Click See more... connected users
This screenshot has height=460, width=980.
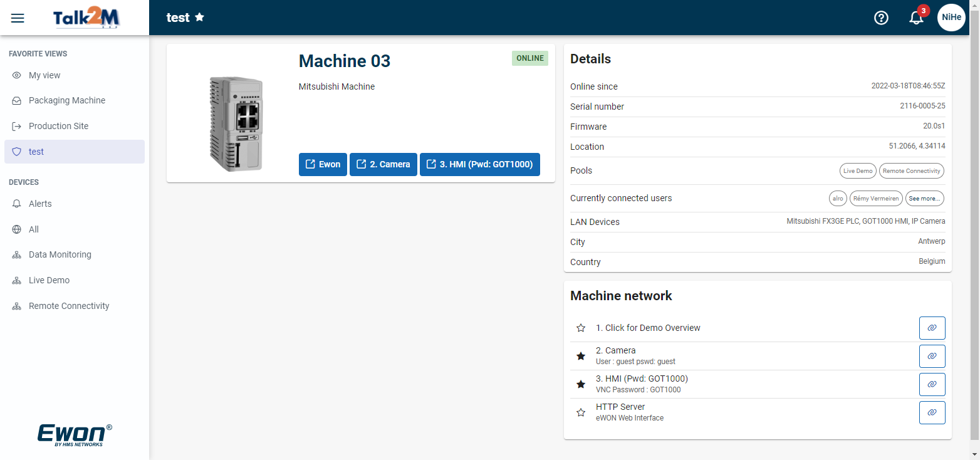(x=925, y=198)
